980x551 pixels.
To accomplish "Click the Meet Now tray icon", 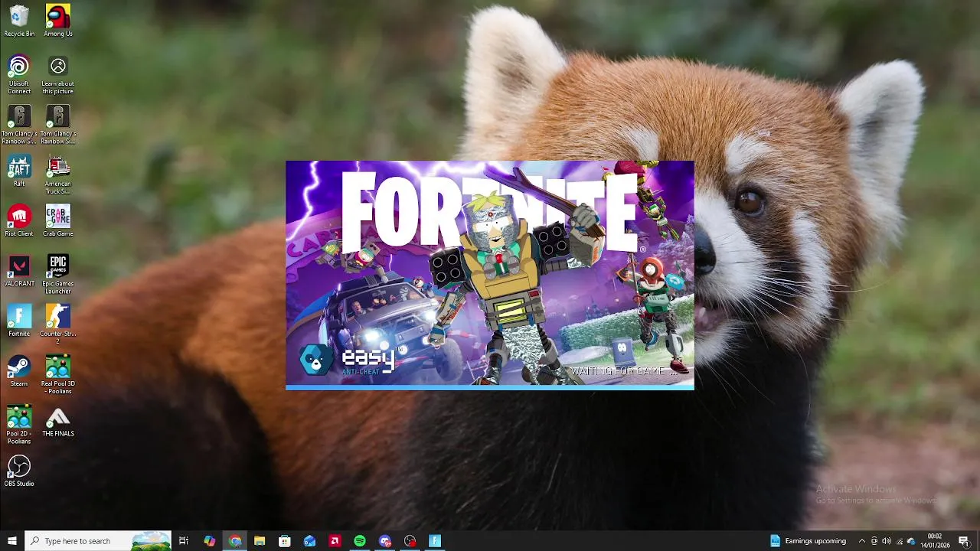I will coord(874,541).
